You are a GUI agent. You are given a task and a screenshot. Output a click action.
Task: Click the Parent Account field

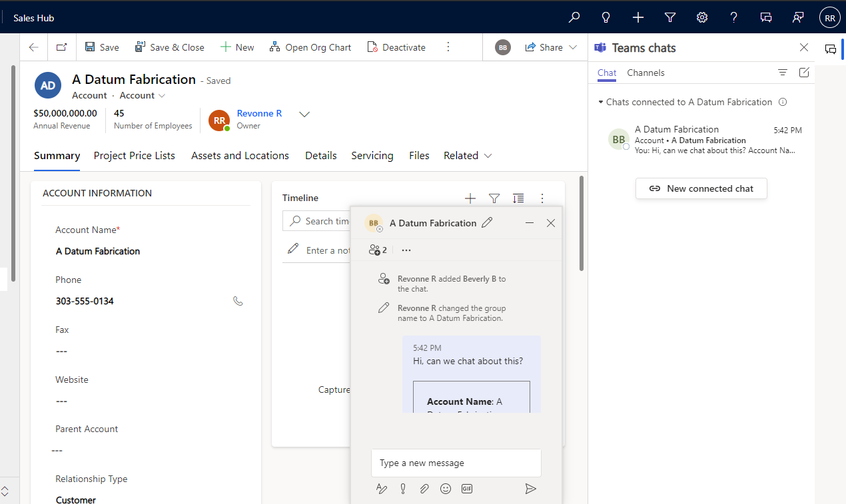click(x=149, y=450)
